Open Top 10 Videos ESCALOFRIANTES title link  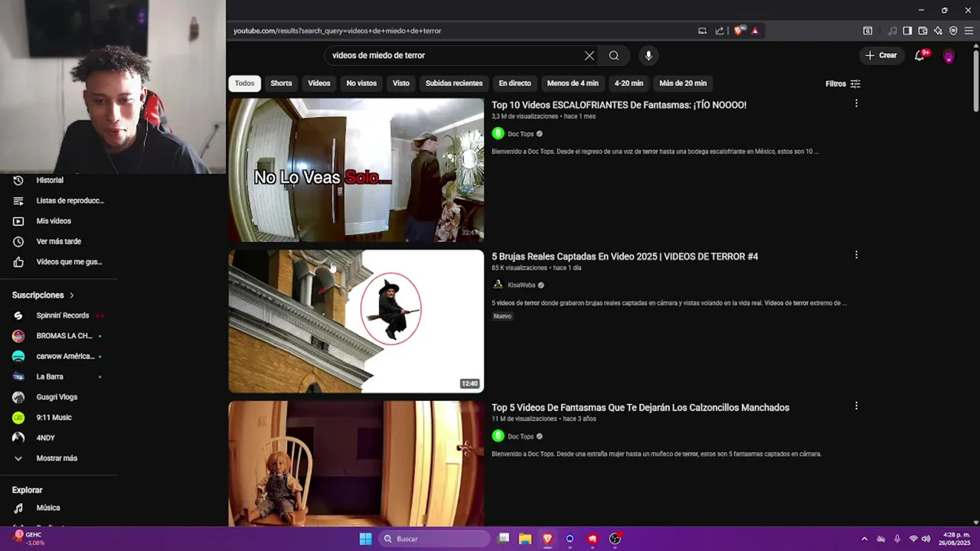coord(619,105)
